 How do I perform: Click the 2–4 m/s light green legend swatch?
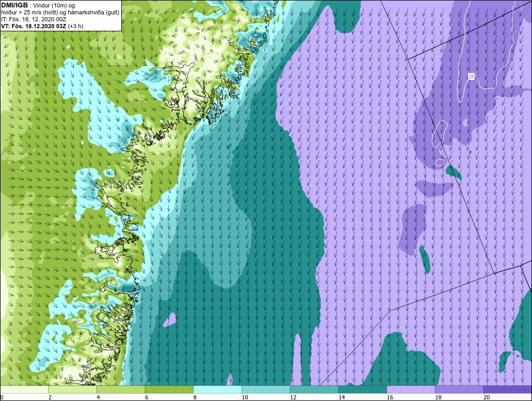[x=72, y=389]
